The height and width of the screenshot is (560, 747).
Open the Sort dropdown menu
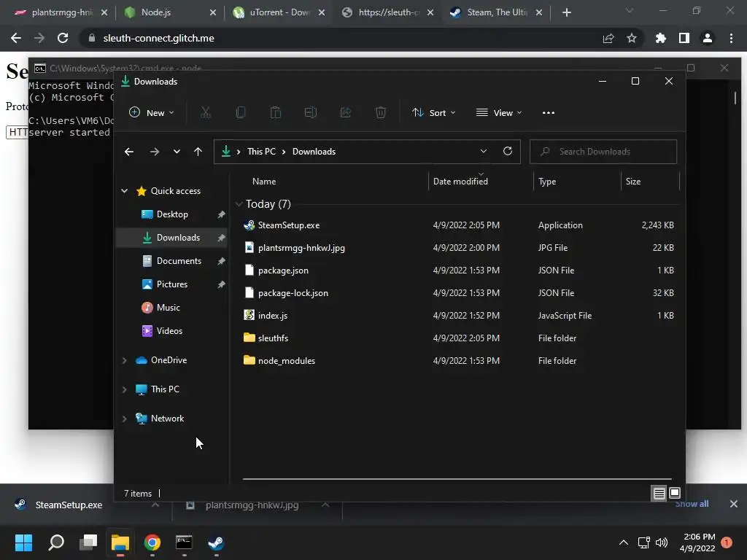433,113
